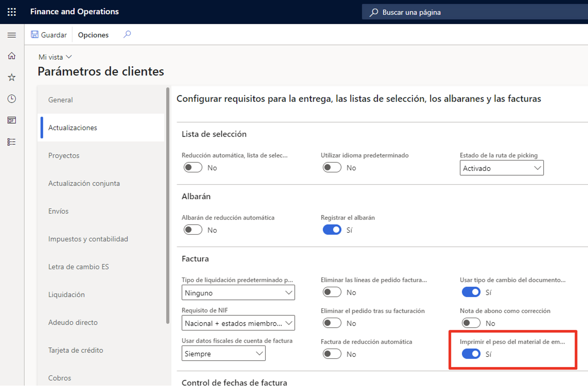Open Usar datos fiscales de cuenta dropdown
The height and width of the screenshot is (387, 588).
[x=223, y=354]
